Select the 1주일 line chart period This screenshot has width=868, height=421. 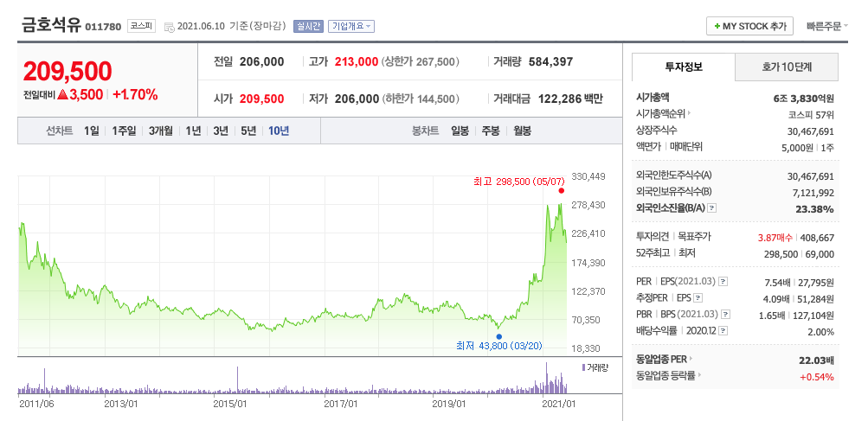pyautogui.click(x=124, y=131)
